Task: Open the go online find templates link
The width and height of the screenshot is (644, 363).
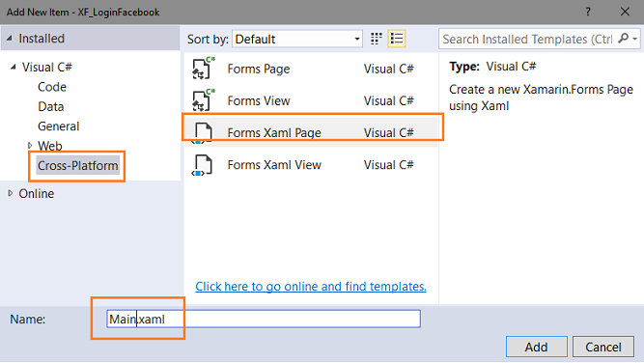Action: point(311,286)
